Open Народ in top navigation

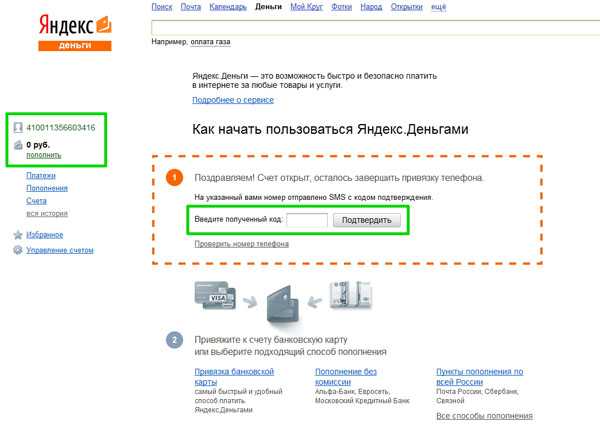pos(371,7)
